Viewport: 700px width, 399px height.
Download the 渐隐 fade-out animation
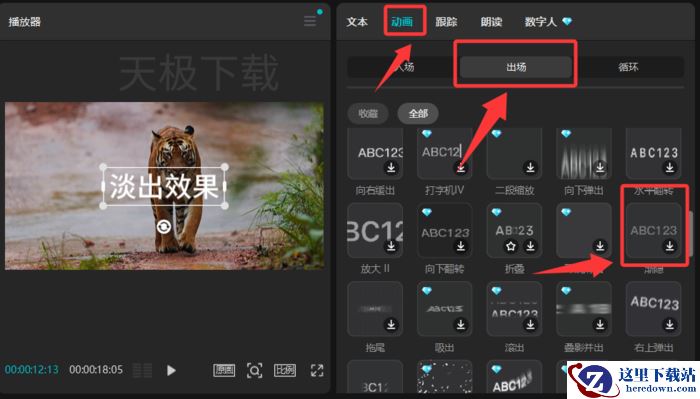coord(670,246)
